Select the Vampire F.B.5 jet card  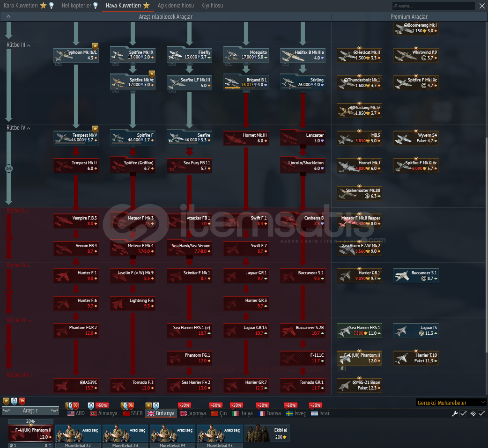tap(76, 221)
